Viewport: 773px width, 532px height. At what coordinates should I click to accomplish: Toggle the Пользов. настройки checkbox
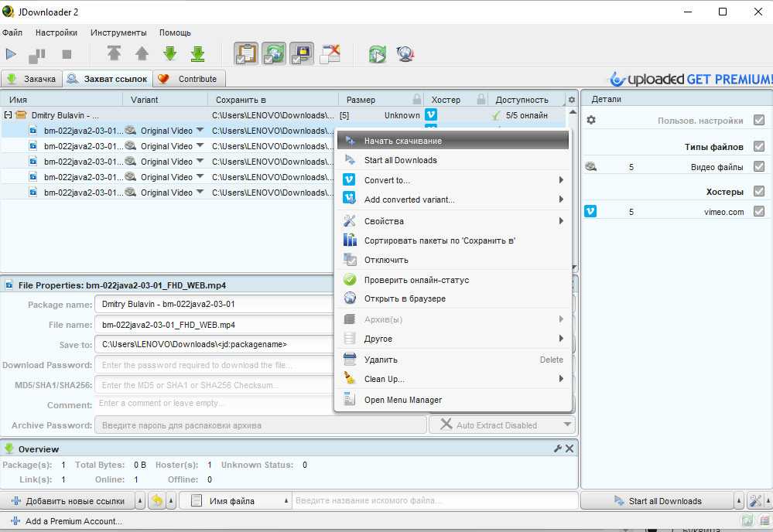[758, 121]
